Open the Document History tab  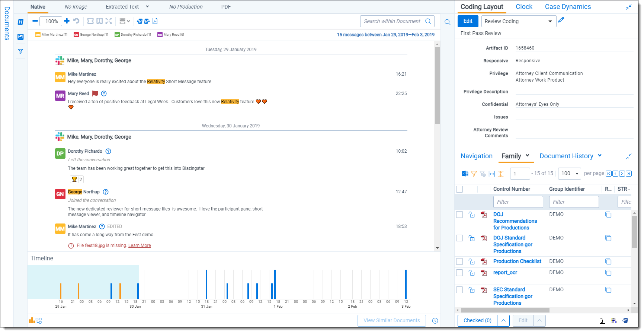[566, 156]
